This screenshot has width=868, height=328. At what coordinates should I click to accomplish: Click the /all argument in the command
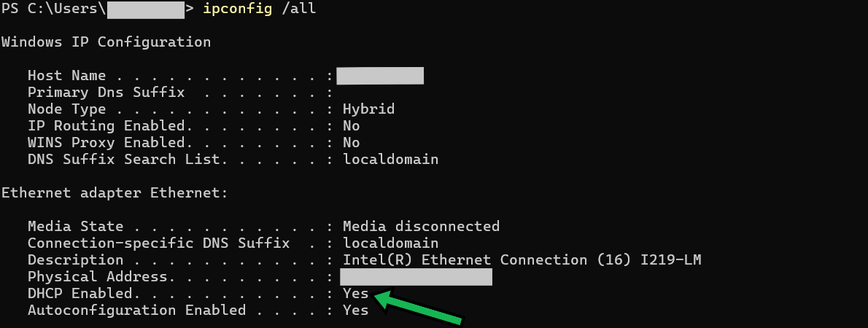point(299,9)
